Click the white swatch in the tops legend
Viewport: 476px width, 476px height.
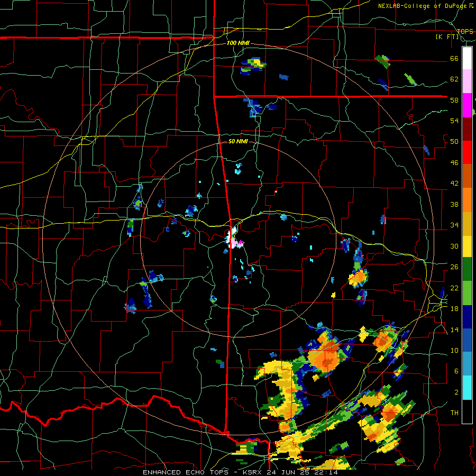467,58
